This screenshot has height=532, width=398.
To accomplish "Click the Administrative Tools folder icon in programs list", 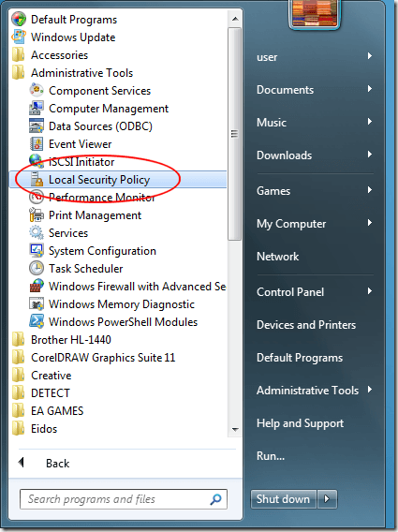I will click(x=19, y=73).
